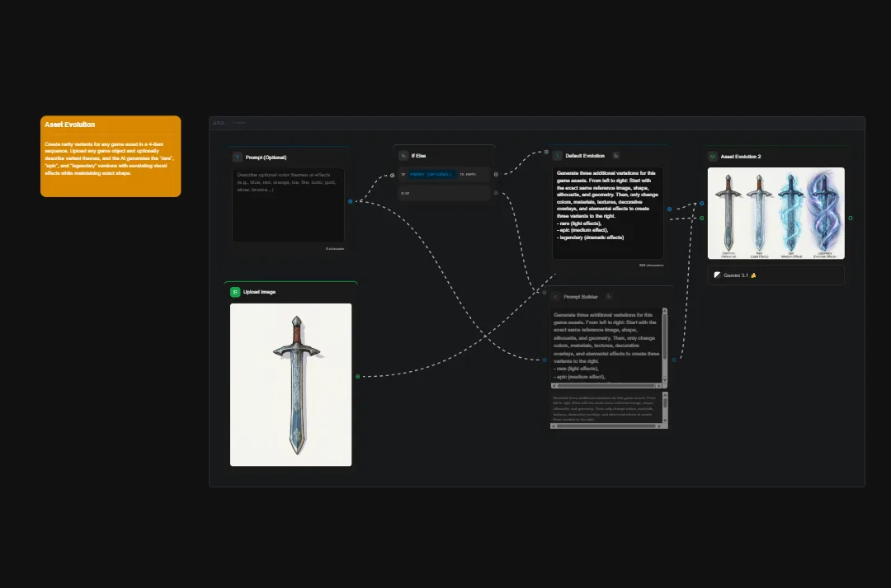Click the IS EMPTY condition selector
This screenshot has height=588, width=891.
coord(468,175)
